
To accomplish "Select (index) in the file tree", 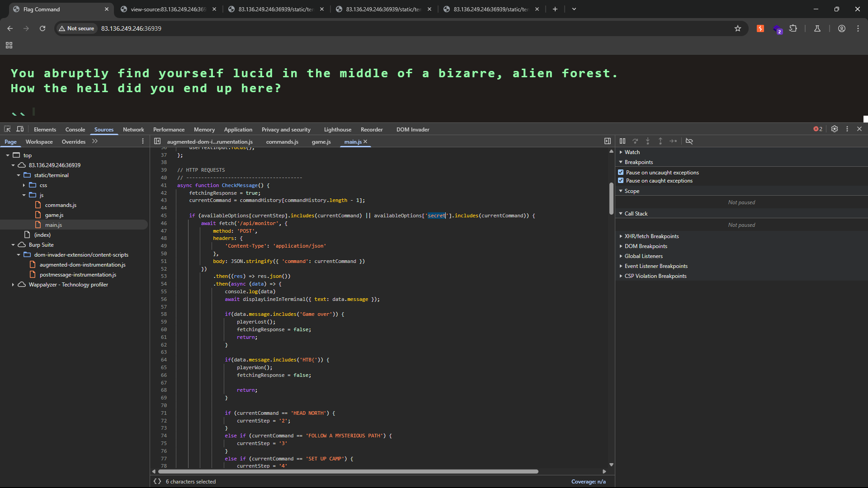I will tap(42, 235).
